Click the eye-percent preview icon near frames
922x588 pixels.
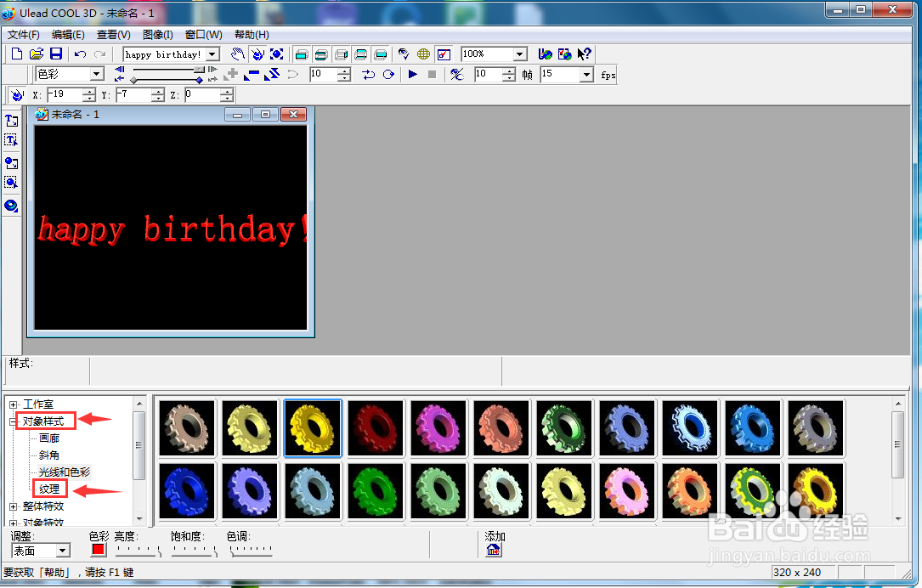coord(457,74)
